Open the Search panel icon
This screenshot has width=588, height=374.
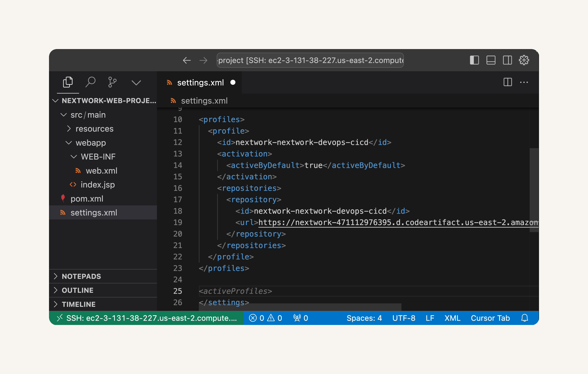[90, 82]
